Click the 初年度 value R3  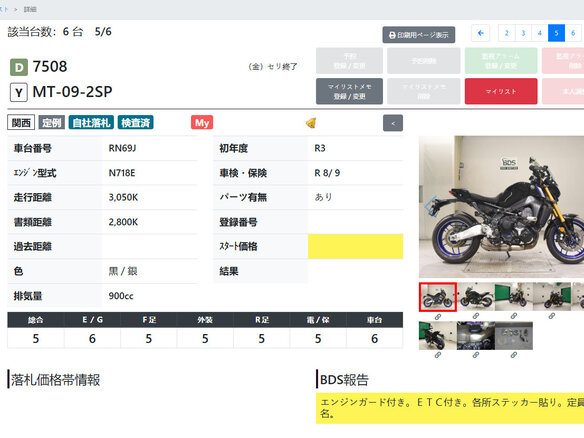[320, 148]
